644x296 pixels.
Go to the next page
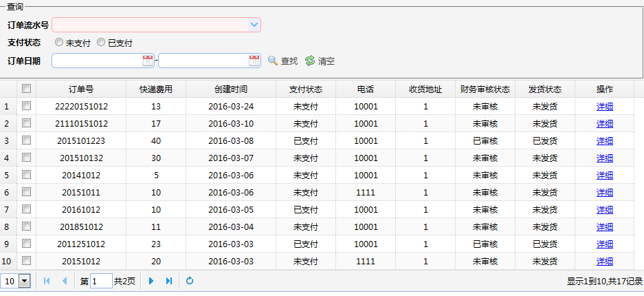click(x=151, y=281)
